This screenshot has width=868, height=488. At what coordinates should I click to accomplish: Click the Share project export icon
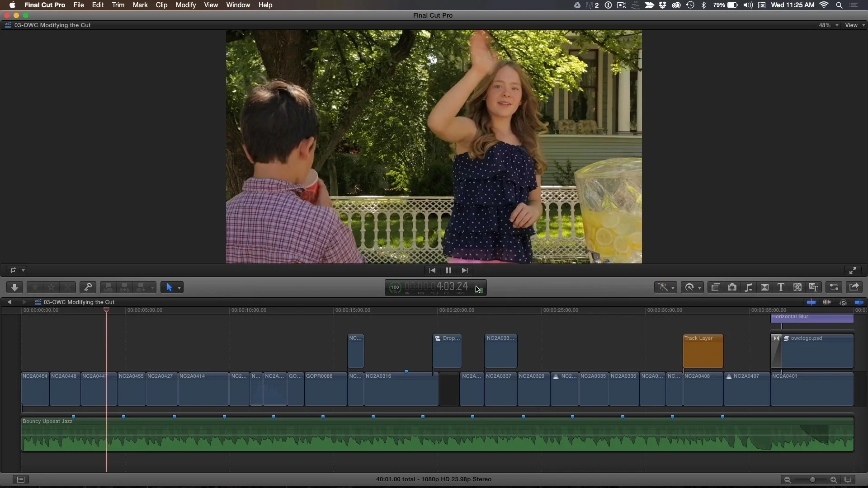854,287
